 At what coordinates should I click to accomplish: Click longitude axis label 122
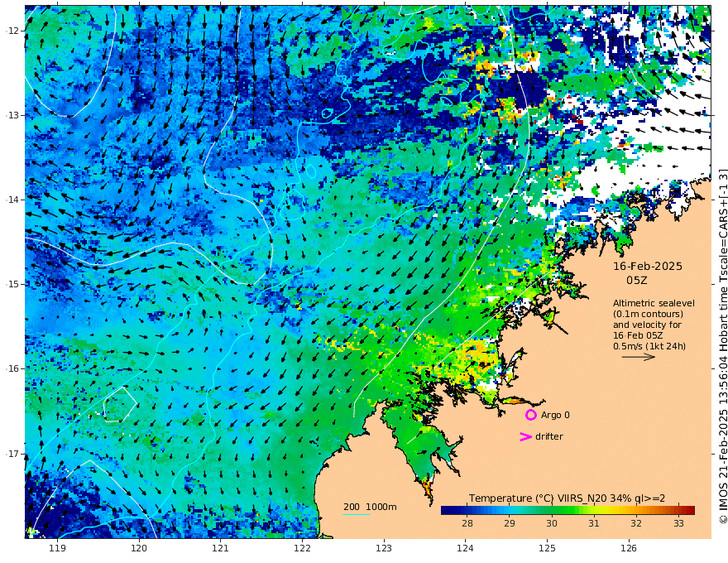(x=302, y=548)
